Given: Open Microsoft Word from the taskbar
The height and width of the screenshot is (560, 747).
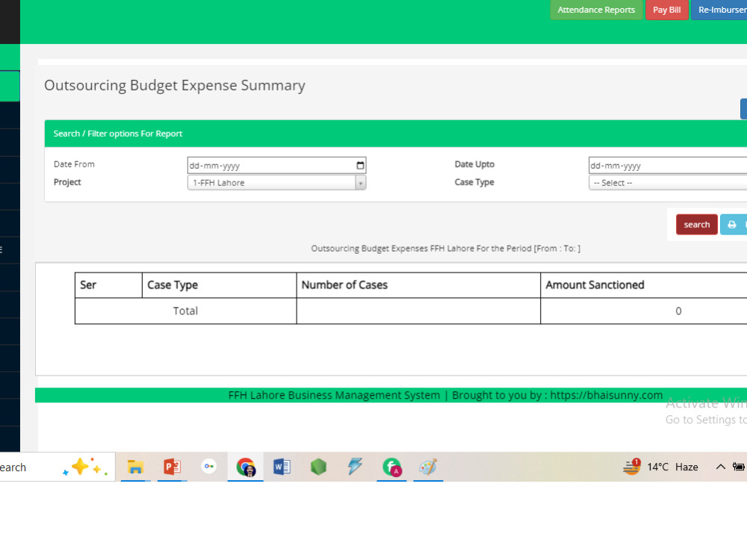Looking at the screenshot, I should 282,467.
